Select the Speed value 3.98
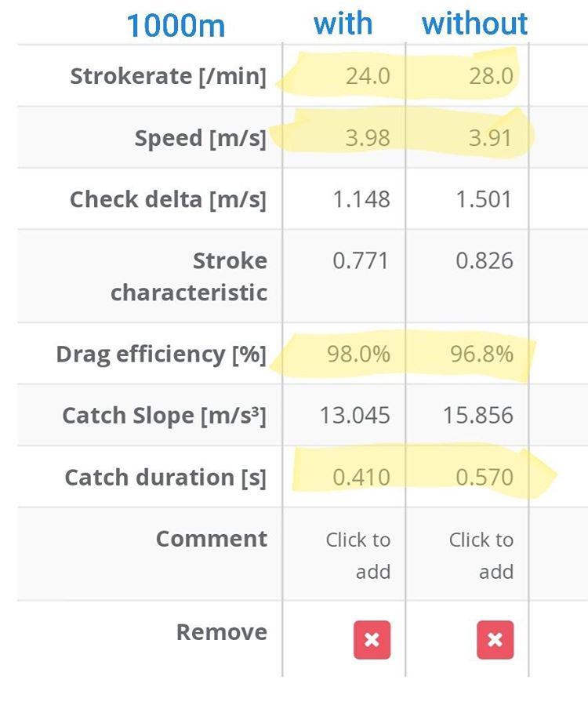Image resolution: width=588 pixels, height=720 pixels. point(368,138)
